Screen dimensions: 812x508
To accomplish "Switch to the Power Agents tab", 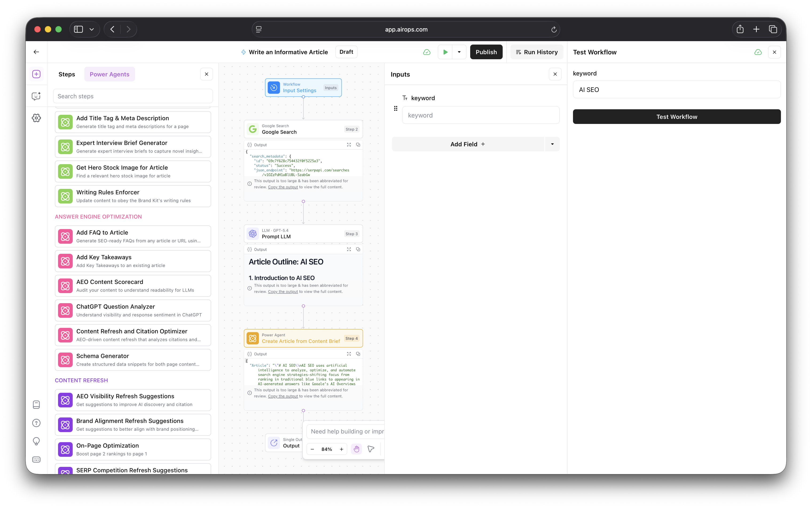I will [x=110, y=74].
